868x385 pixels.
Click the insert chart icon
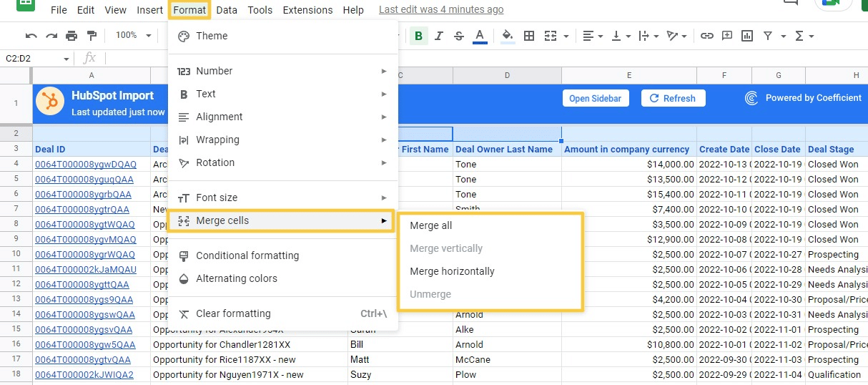click(747, 36)
